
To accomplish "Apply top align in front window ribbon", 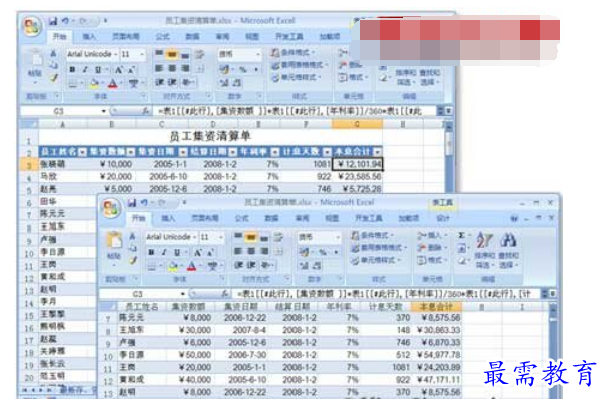I will [238, 236].
